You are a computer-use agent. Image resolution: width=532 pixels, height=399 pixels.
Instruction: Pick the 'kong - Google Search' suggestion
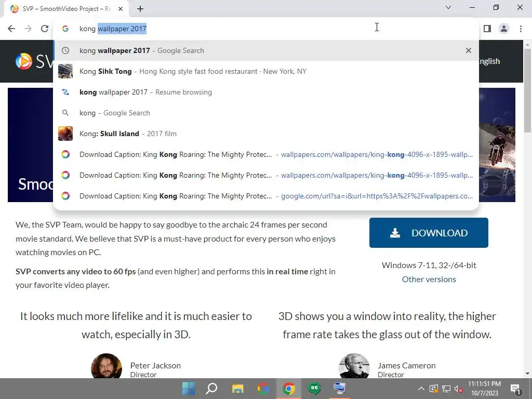click(266, 113)
